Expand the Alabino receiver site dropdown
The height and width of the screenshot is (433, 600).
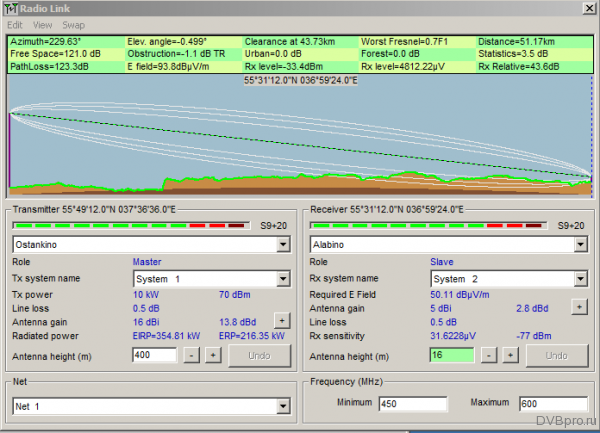click(x=580, y=243)
